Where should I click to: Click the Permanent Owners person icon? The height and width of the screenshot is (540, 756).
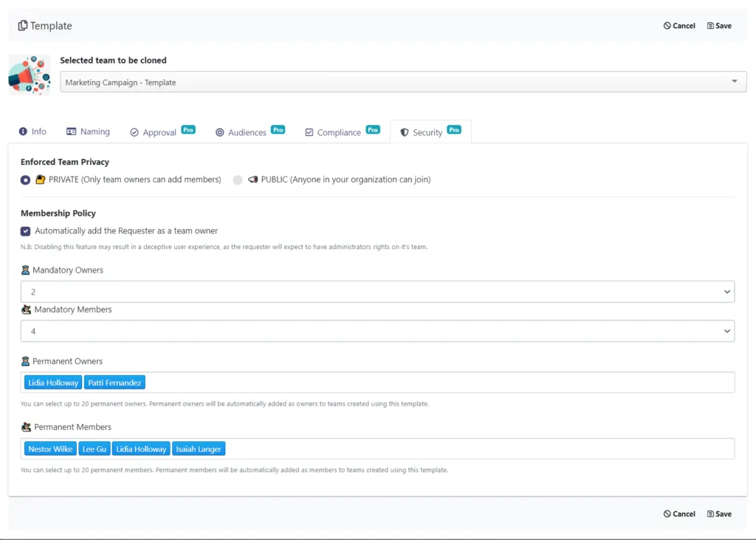pyautogui.click(x=26, y=361)
